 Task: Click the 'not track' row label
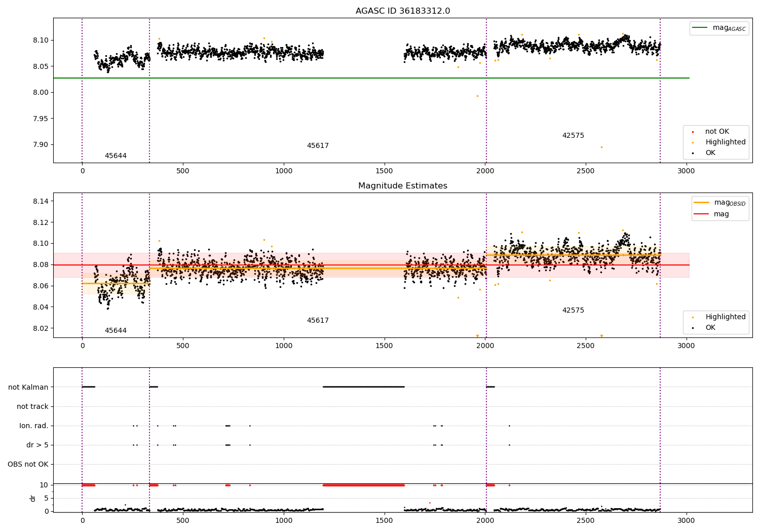(x=32, y=406)
